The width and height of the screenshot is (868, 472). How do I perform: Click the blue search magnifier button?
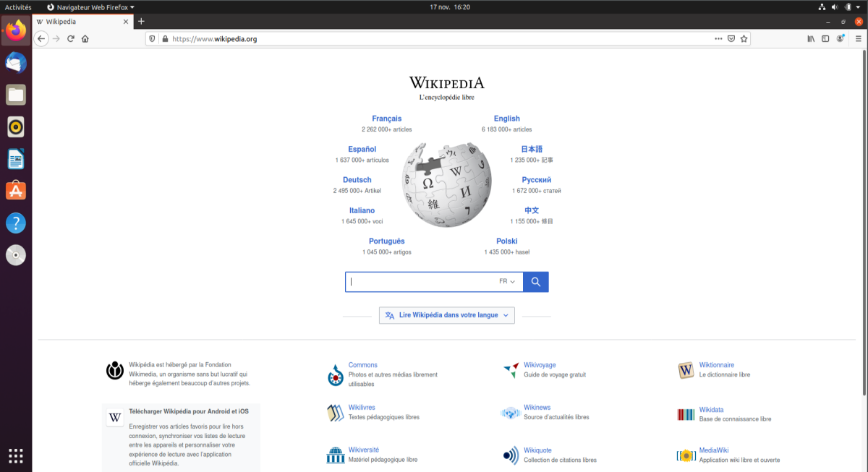[x=536, y=282]
